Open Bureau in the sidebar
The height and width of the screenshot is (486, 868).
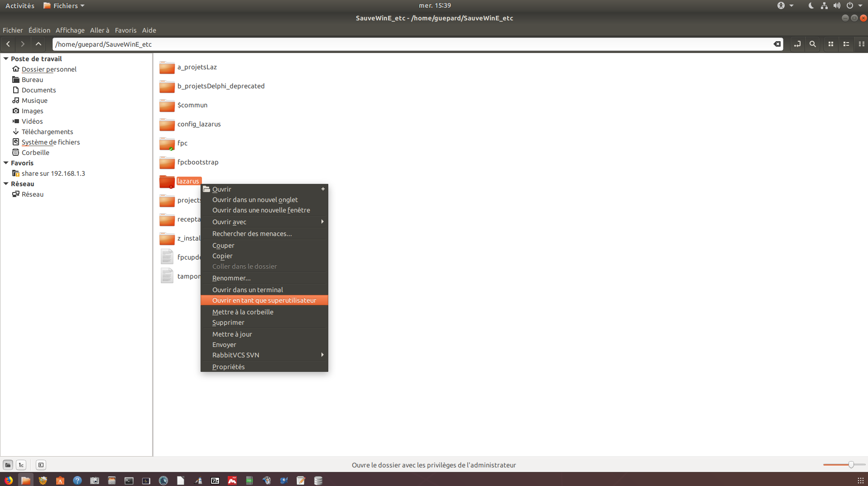click(x=32, y=80)
